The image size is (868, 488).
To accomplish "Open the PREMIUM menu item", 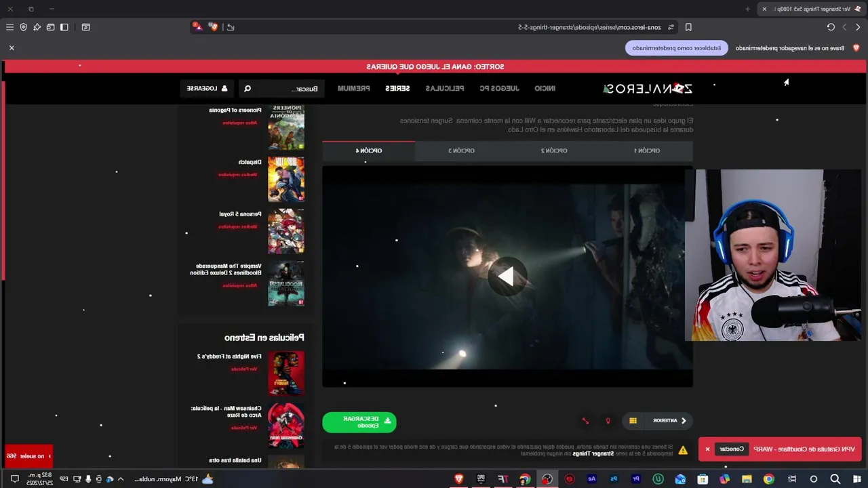I will click(x=354, y=88).
